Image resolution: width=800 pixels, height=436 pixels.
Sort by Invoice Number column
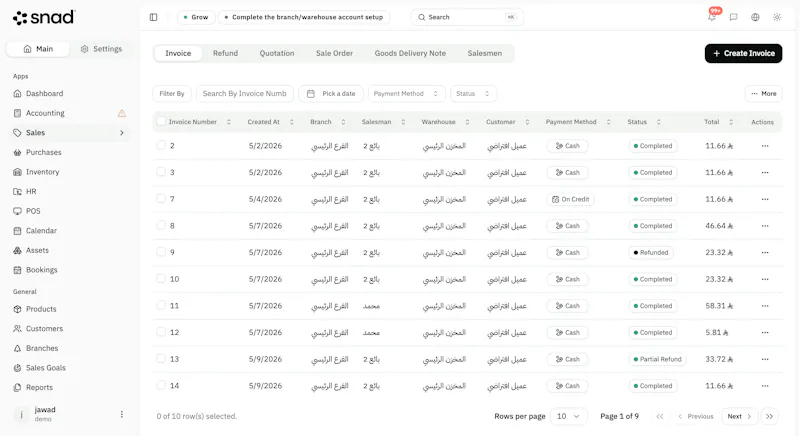click(199, 122)
